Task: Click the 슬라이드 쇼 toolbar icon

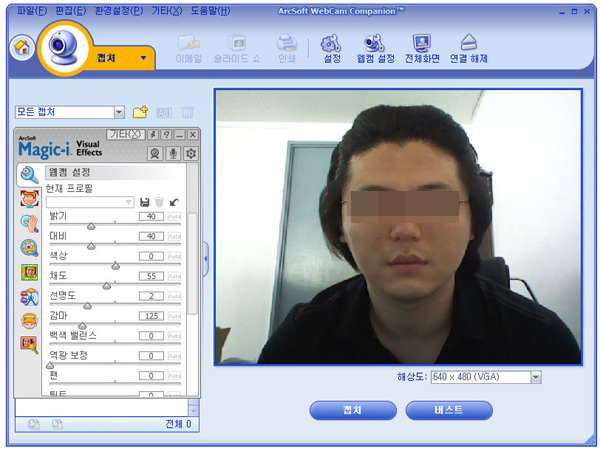Action: [237, 49]
